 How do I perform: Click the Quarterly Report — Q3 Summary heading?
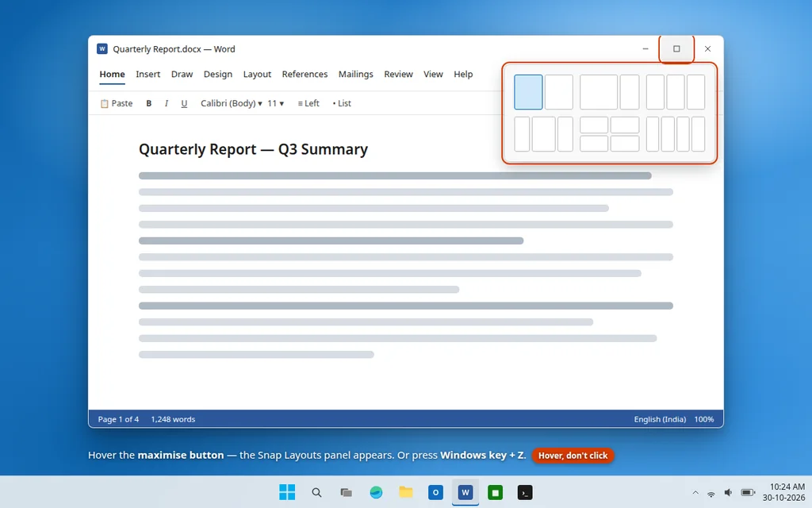tap(253, 149)
